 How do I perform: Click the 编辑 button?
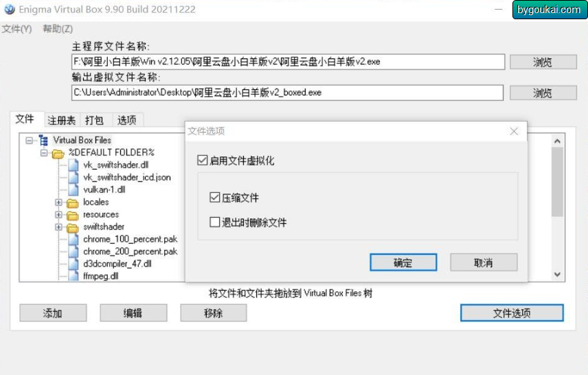point(133,312)
